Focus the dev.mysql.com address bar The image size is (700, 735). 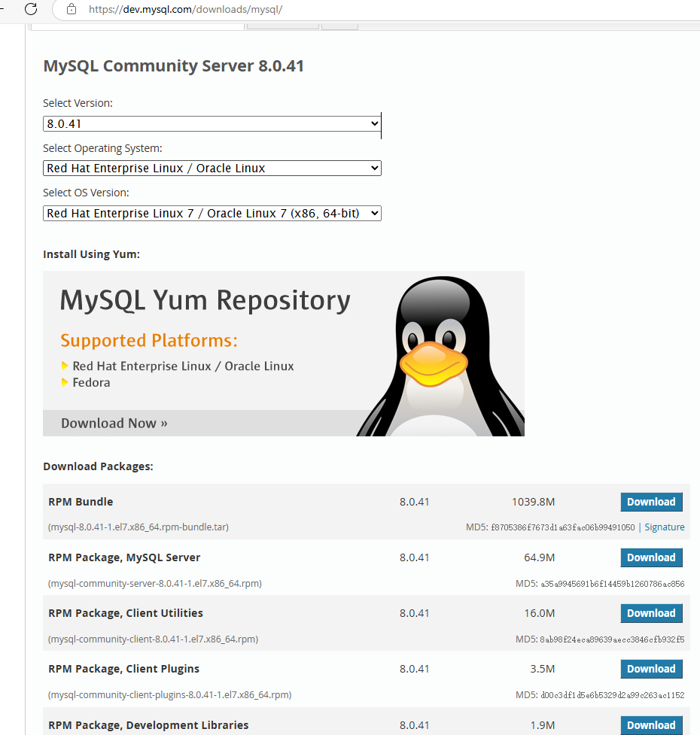click(x=301, y=10)
